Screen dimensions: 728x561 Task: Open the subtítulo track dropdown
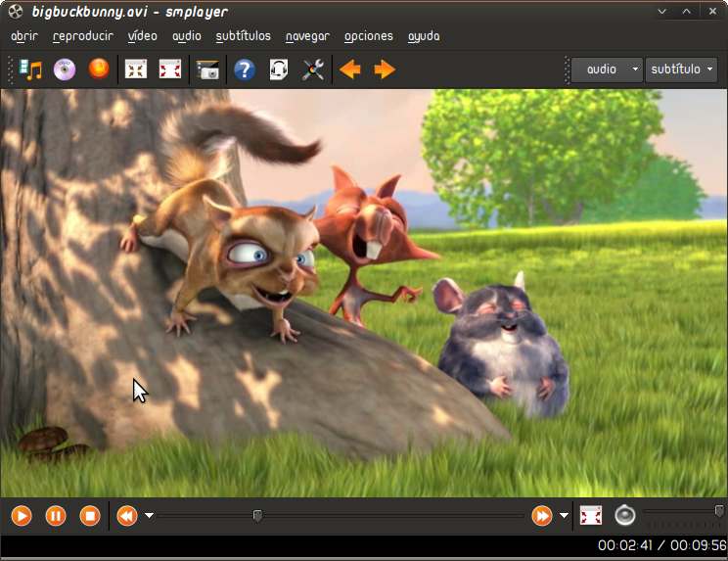point(681,70)
